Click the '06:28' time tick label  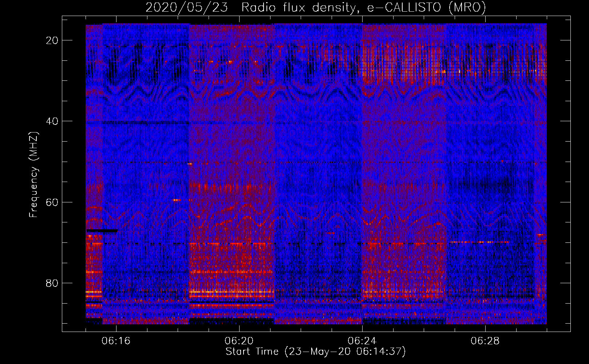click(x=485, y=341)
